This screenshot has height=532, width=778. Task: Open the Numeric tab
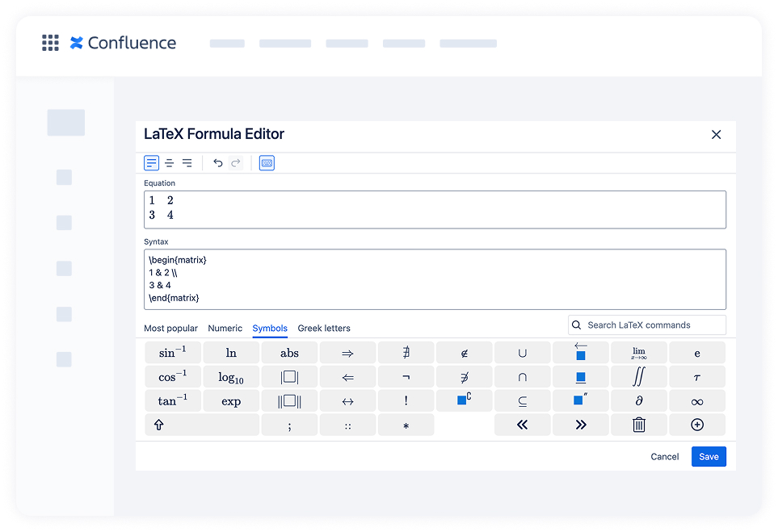click(x=225, y=329)
